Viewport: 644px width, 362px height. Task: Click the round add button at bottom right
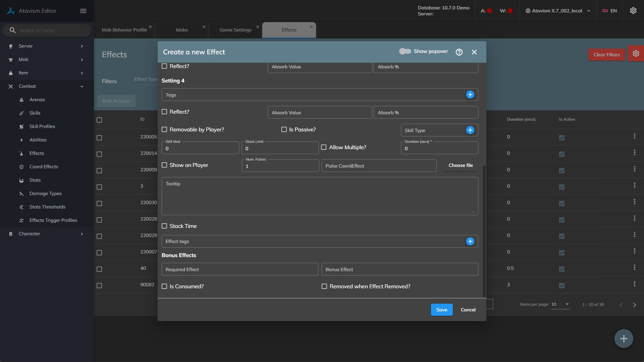click(x=624, y=339)
